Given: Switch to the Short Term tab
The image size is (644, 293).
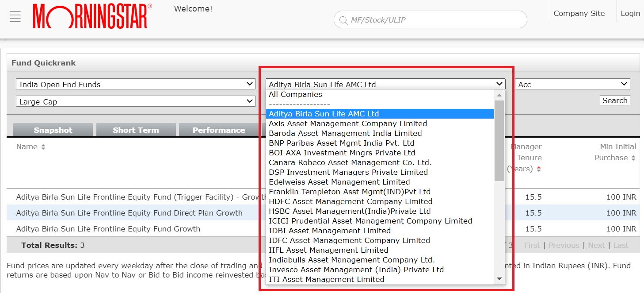Looking at the screenshot, I should point(136,130).
